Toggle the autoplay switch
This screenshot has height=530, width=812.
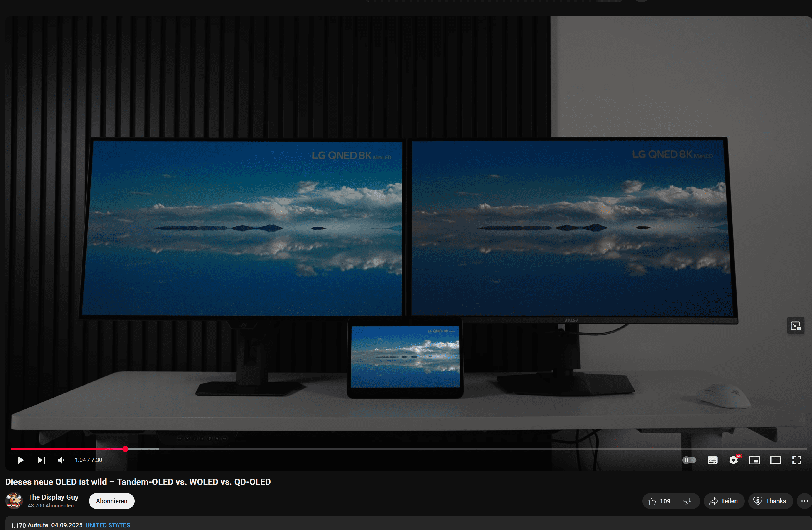pos(689,460)
